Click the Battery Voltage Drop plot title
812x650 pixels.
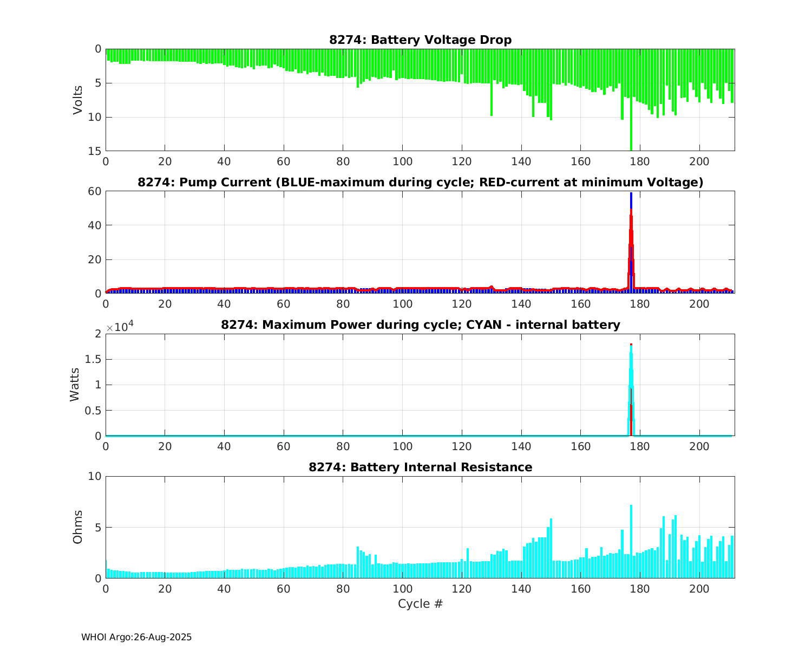(420, 40)
